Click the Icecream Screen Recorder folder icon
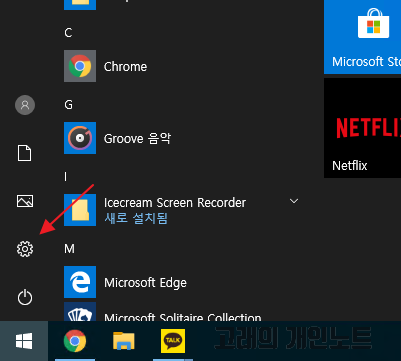 (80, 210)
